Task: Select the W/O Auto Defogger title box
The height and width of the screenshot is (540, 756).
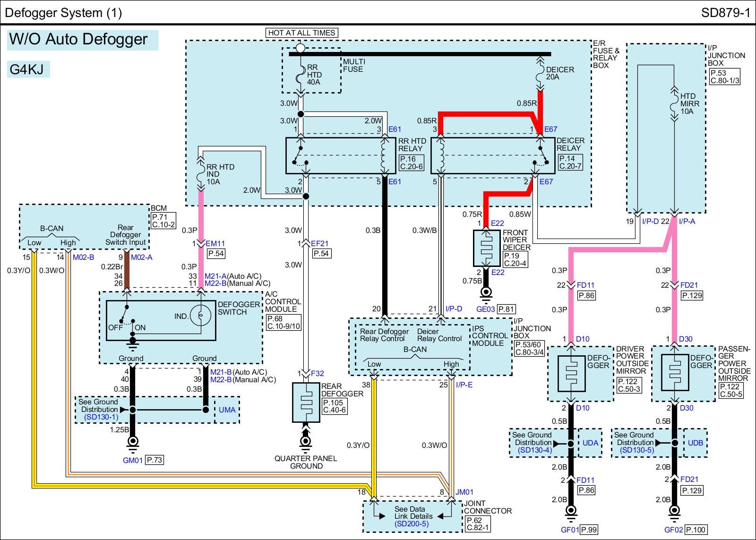Action: (82, 39)
